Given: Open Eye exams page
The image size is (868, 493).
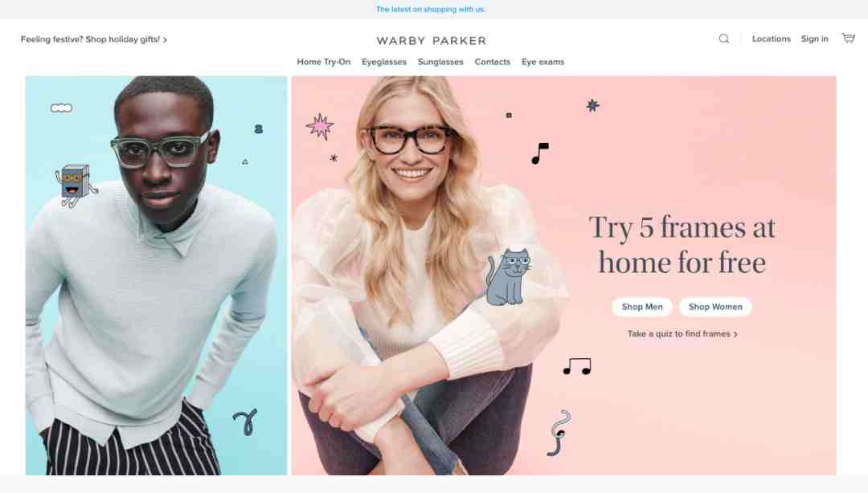Looking at the screenshot, I should (543, 62).
